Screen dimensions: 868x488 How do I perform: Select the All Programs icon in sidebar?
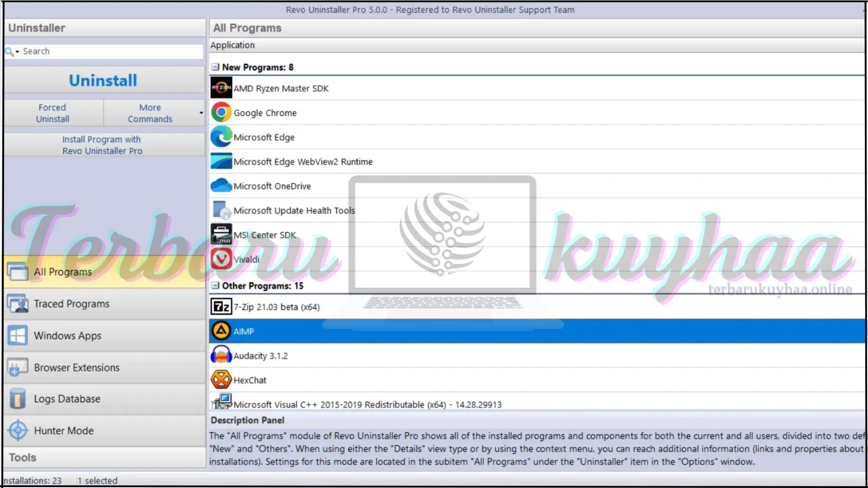click(17, 272)
